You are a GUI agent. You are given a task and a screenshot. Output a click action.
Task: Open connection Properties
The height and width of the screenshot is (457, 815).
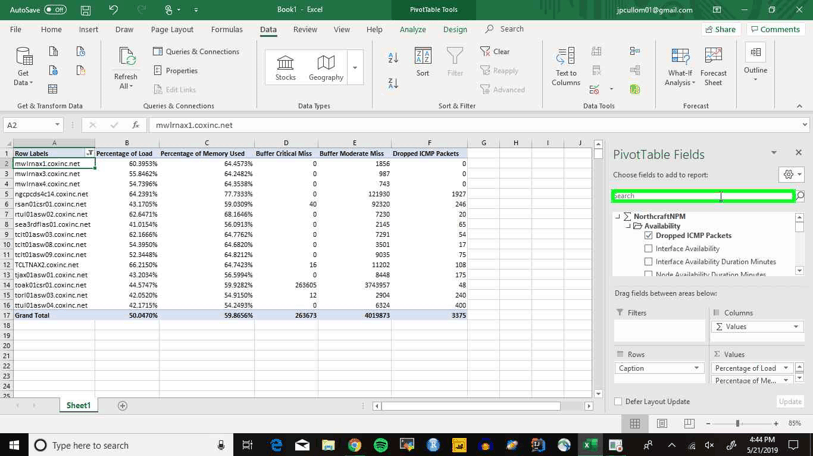(x=176, y=71)
